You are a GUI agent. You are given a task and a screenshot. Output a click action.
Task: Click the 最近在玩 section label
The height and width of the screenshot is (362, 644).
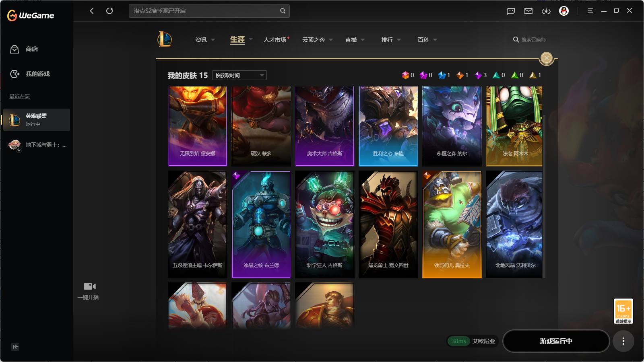pyautogui.click(x=20, y=97)
